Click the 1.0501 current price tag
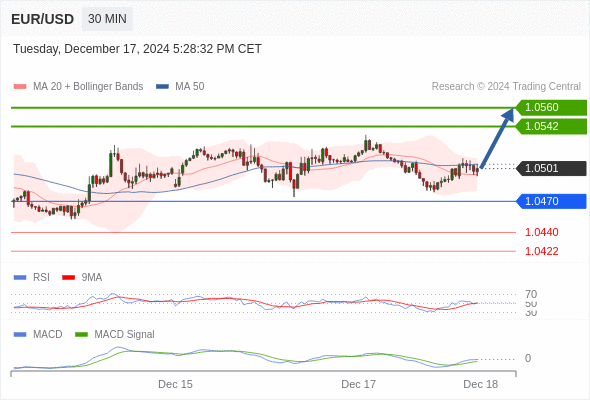 551,168
